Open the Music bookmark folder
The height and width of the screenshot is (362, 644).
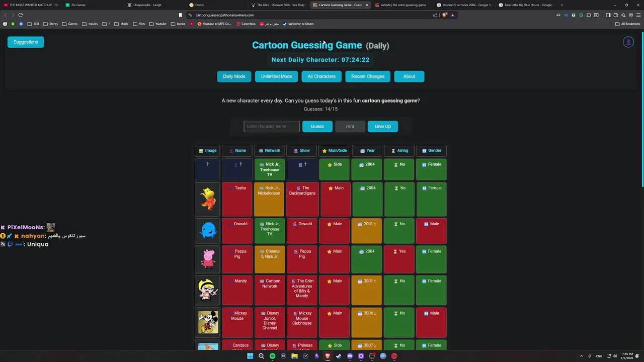pyautogui.click(x=121, y=24)
